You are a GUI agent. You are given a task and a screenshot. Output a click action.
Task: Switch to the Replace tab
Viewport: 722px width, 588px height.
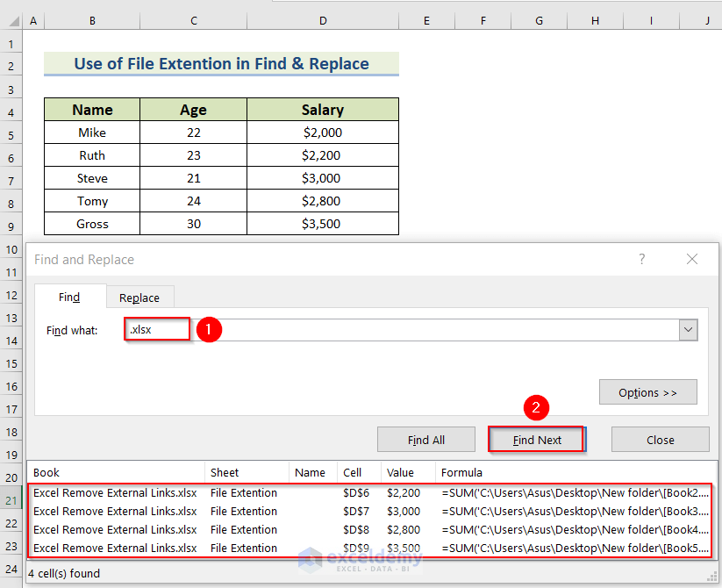tap(139, 298)
